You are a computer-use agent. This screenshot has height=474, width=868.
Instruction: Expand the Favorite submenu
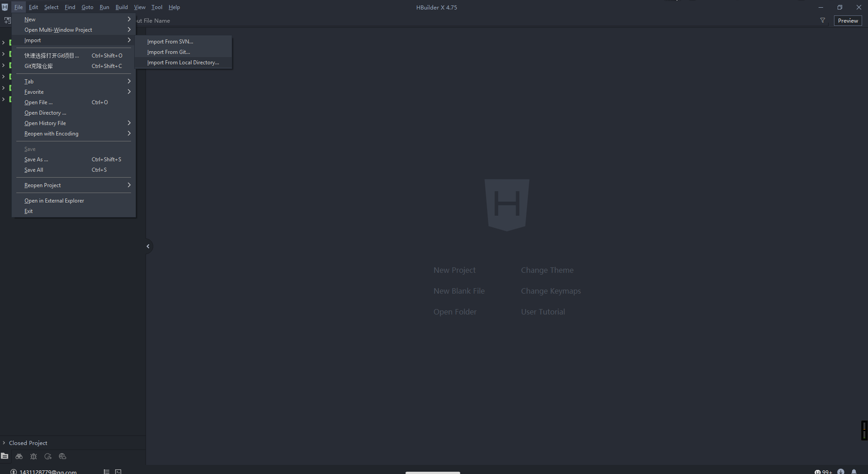click(73, 92)
